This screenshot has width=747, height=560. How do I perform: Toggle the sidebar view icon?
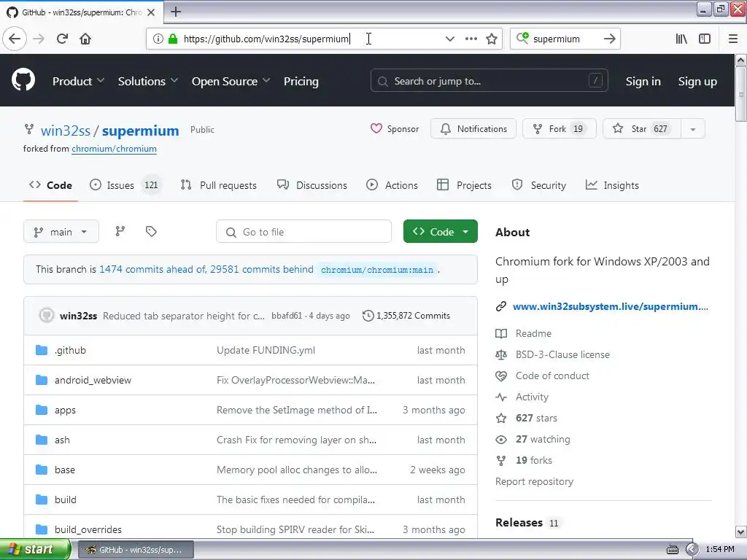[x=705, y=39]
